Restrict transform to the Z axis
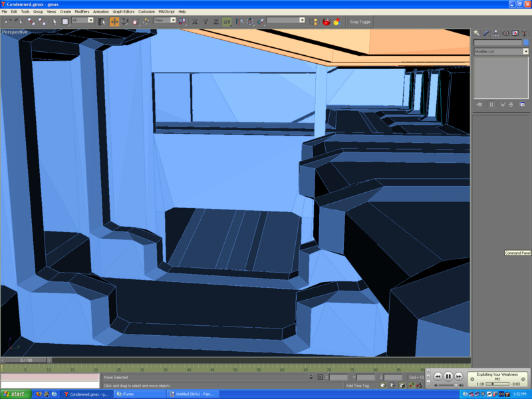The image size is (532, 399). (215, 22)
